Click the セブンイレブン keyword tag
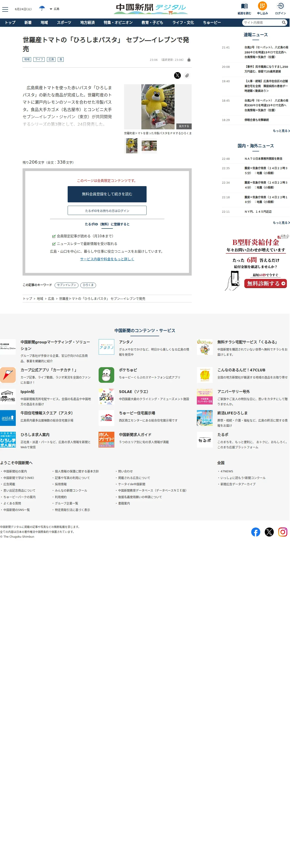The height and width of the screenshot is (868, 290). [67, 285]
